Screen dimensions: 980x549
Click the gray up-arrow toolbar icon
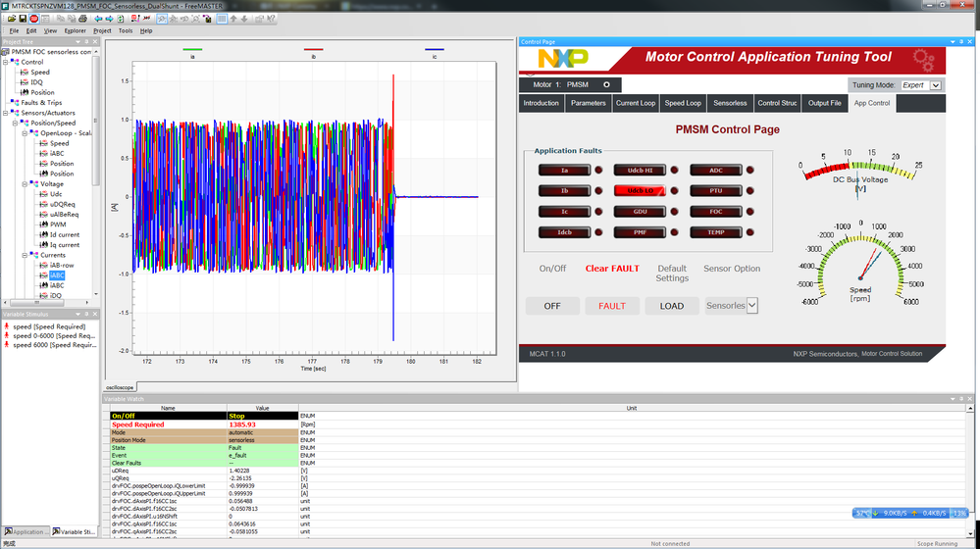pos(233,19)
